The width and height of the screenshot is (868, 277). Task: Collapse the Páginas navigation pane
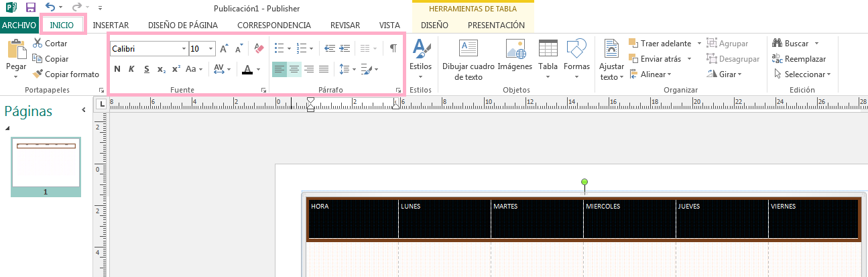[x=84, y=110]
